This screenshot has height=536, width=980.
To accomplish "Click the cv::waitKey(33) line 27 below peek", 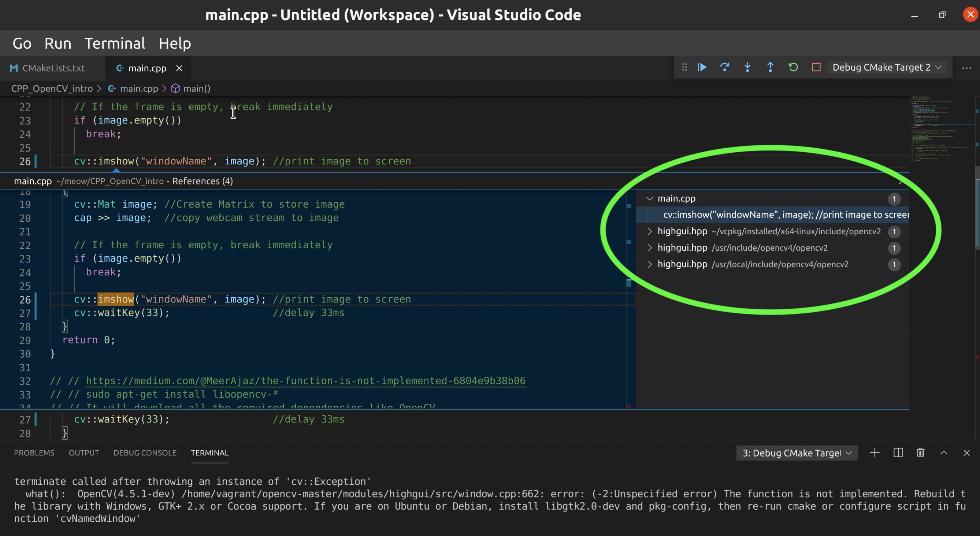I will click(122, 419).
